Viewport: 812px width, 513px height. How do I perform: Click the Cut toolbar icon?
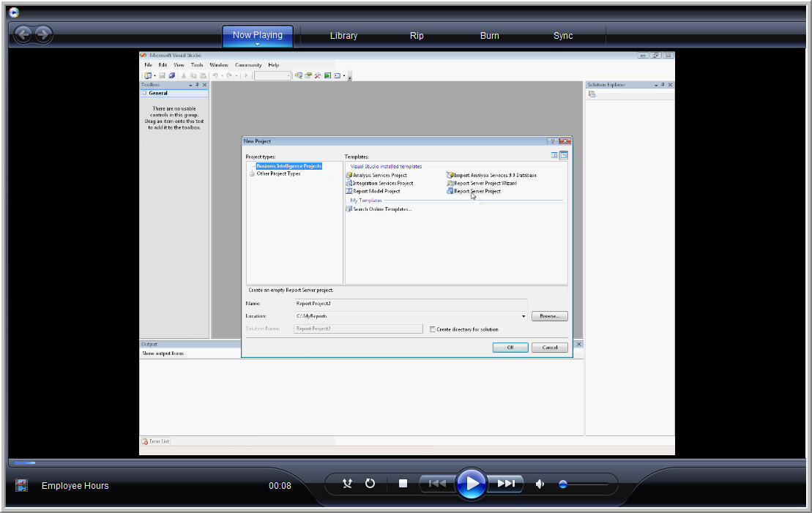click(183, 75)
